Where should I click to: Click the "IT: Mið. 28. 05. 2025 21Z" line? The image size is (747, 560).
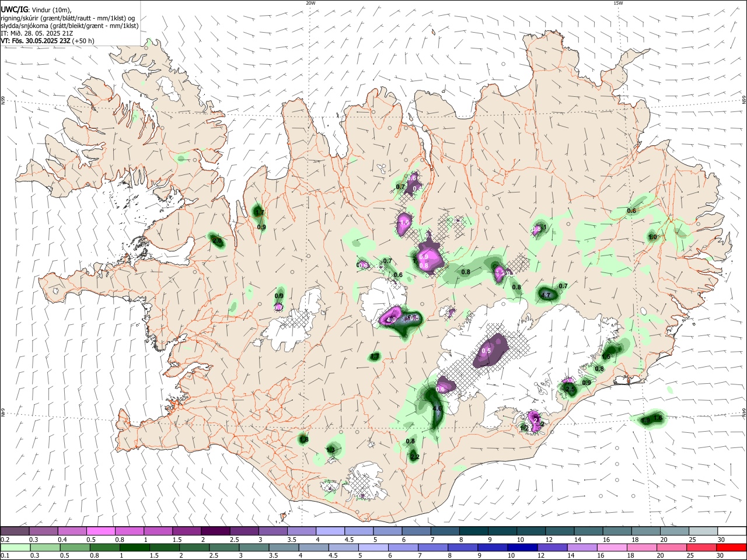pos(37,33)
